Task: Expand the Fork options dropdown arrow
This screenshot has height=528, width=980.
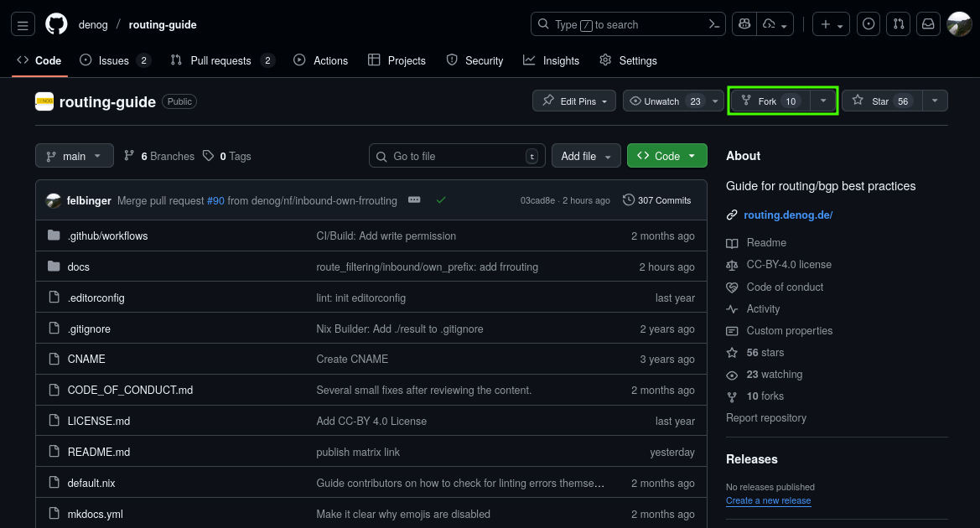Action: [823, 101]
